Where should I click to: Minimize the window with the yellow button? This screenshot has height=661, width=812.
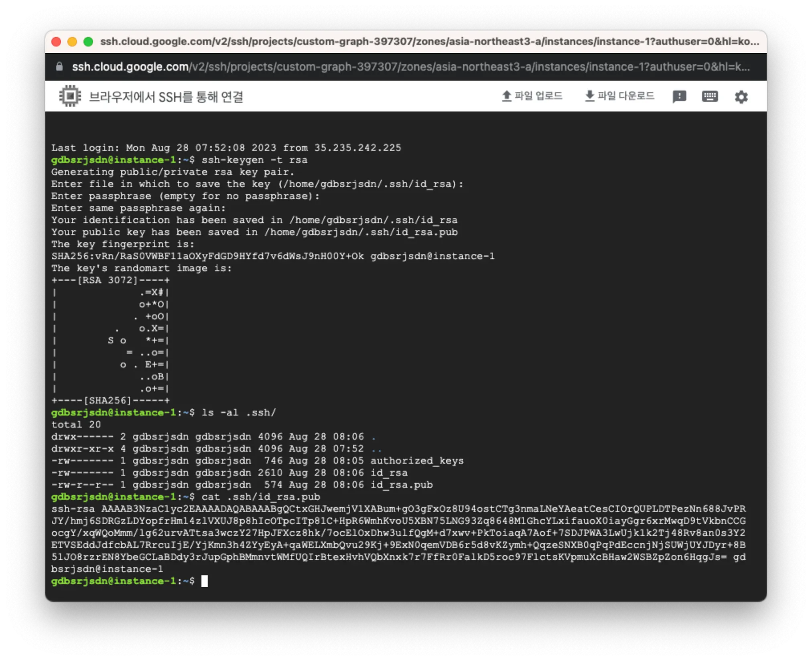click(x=72, y=42)
